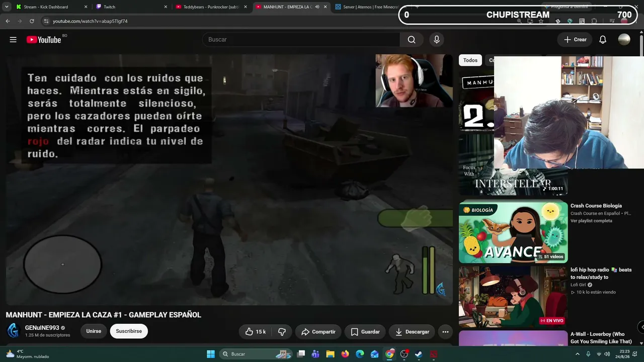The width and height of the screenshot is (644, 362).
Task: Subscribe with the Suscribirse button
Action: coord(129,331)
